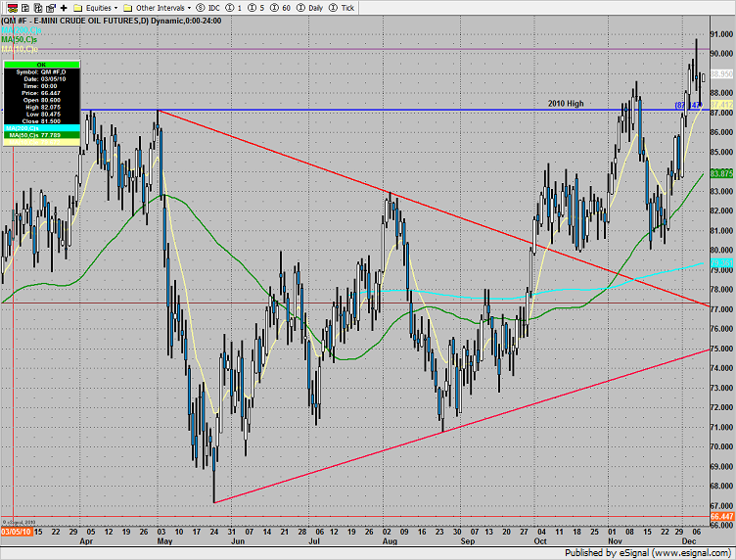
Task: Click the blue (87.147) label near 2010 High line
Action: [688, 105]
